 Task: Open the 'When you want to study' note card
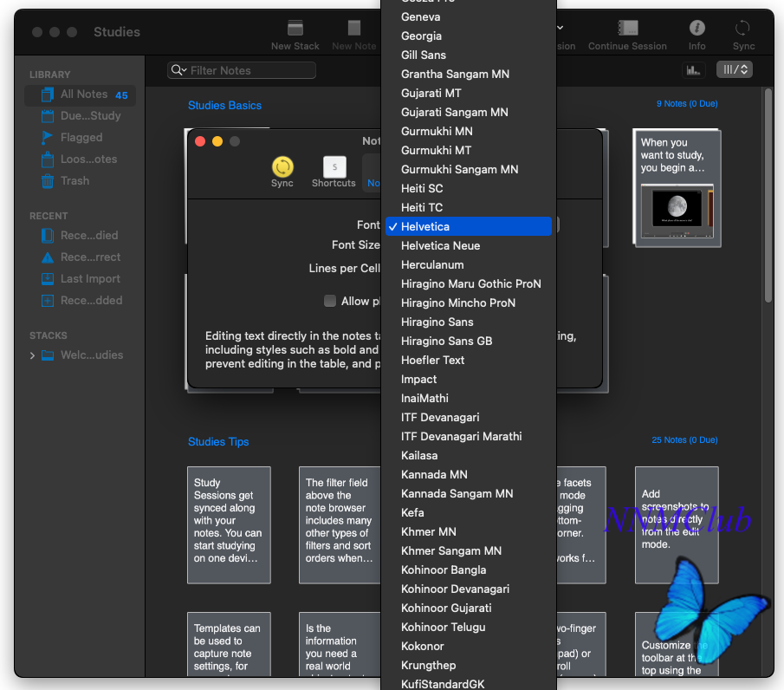(x=677, y=187)
